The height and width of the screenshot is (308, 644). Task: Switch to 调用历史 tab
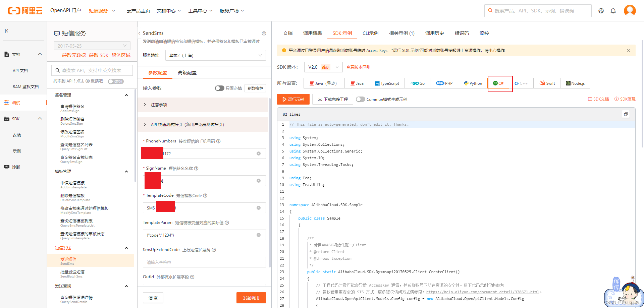click(x=435, y=33)
